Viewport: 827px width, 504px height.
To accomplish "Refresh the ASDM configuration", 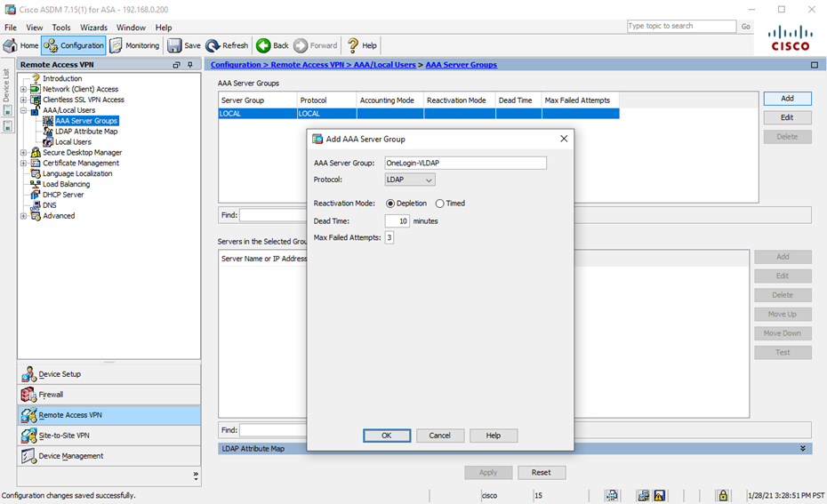I will (x=227, y=46).
